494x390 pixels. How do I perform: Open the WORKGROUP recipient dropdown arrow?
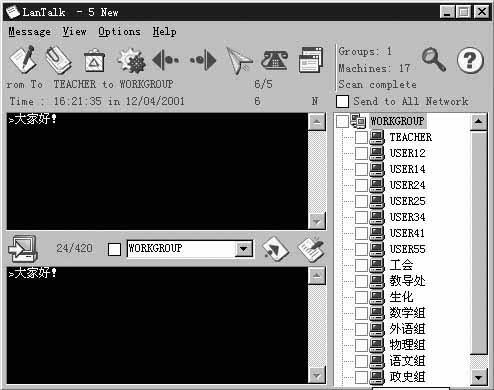click(x=243, y=249)
